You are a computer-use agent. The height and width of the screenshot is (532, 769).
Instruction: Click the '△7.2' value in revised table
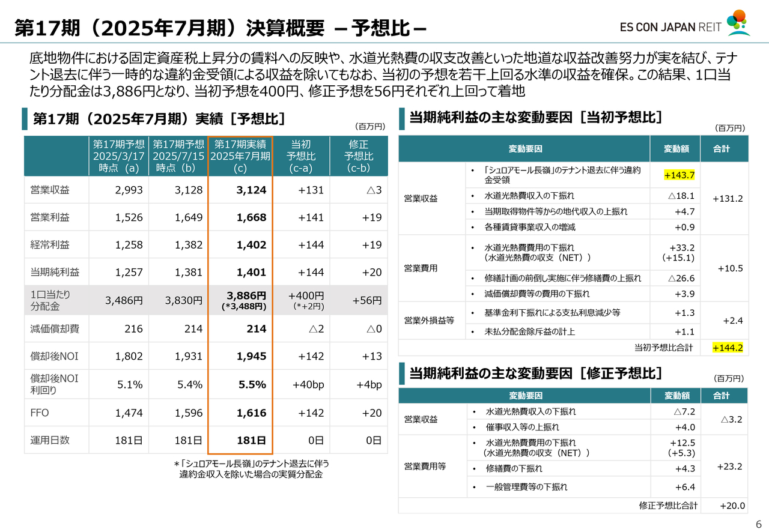684,411
